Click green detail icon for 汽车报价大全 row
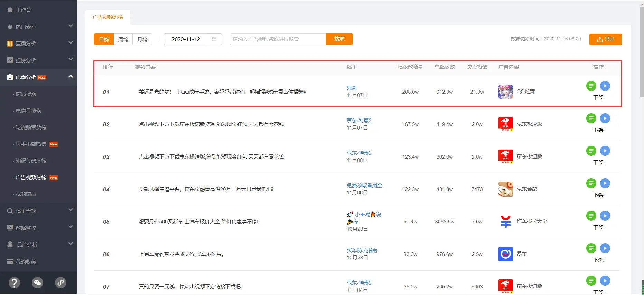Screen dimensions: 644x295 (591, 216)
